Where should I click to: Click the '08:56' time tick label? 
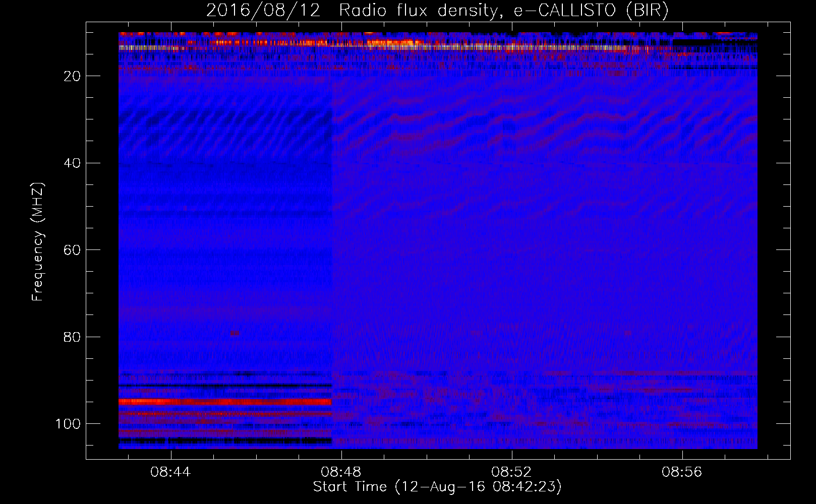(x=682, y=472)
